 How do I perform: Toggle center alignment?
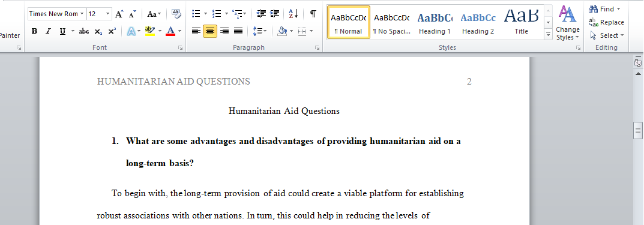coord(210,31)
